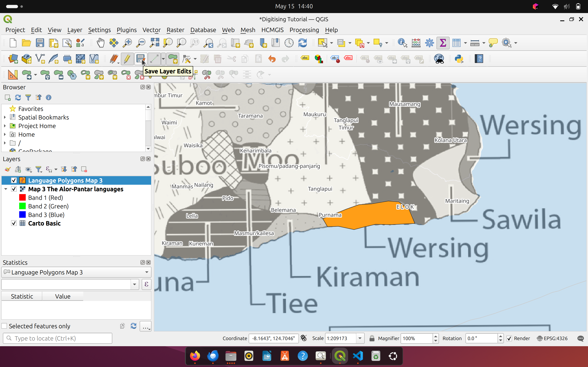
Task: Click the EPSG:4326 CRS button
Action: point(552,338)
